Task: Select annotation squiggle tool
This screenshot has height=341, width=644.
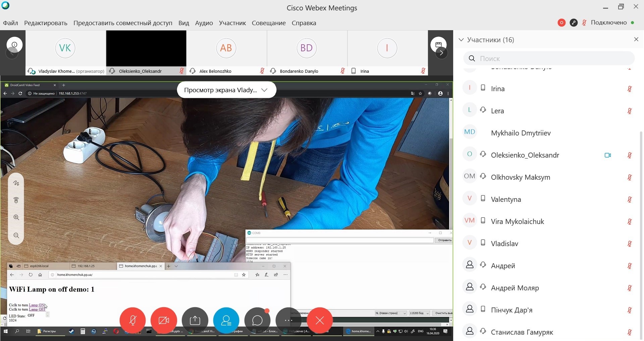Action: click(16, 183)
